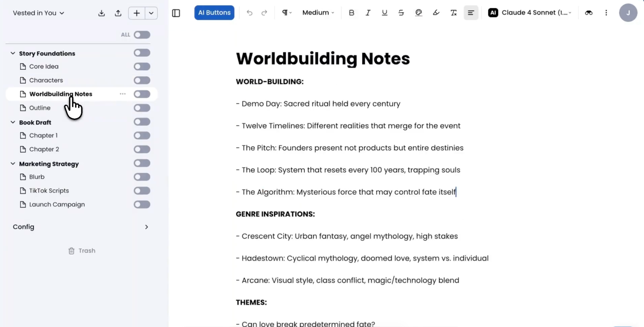
Task: Apply bold formatting
Action: coord(351,13)
